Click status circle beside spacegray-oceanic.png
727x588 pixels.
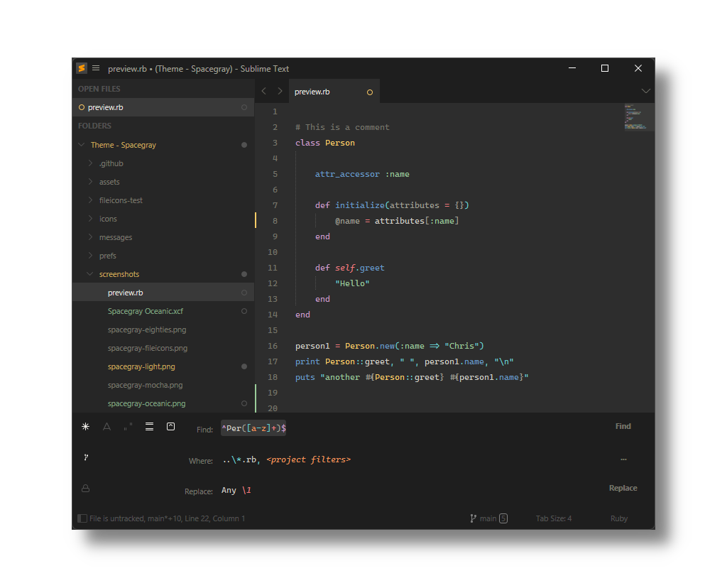click(244, 403)
